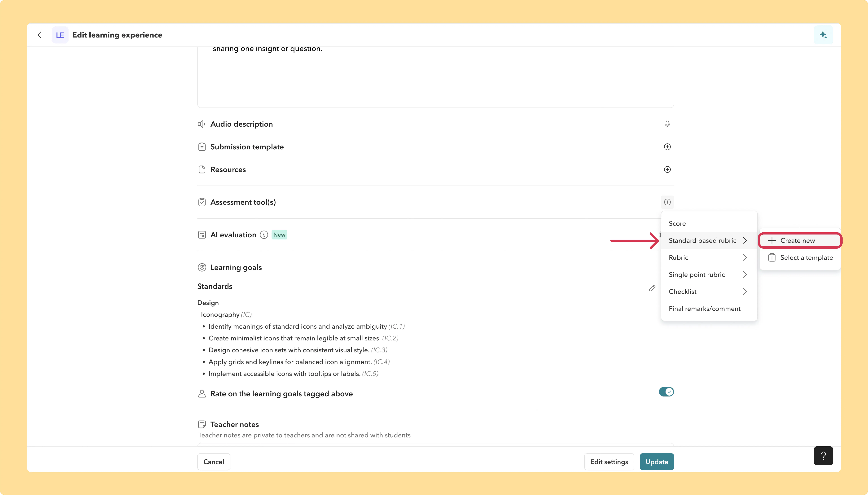
Task: Open the AI sparkle assistant icon
Action: click(x=823, y=35)
